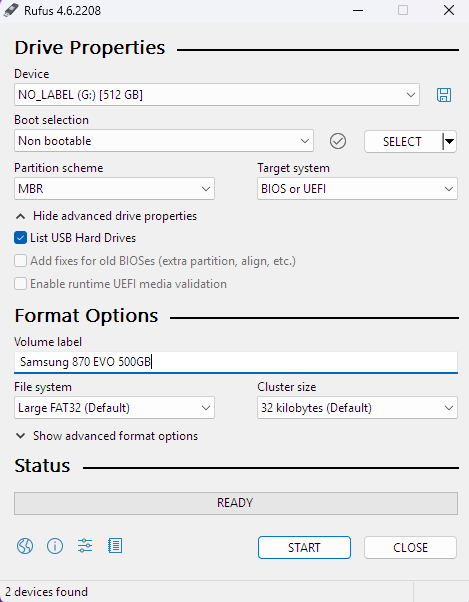Open the Partition scheme MBR dropdown

114,189
